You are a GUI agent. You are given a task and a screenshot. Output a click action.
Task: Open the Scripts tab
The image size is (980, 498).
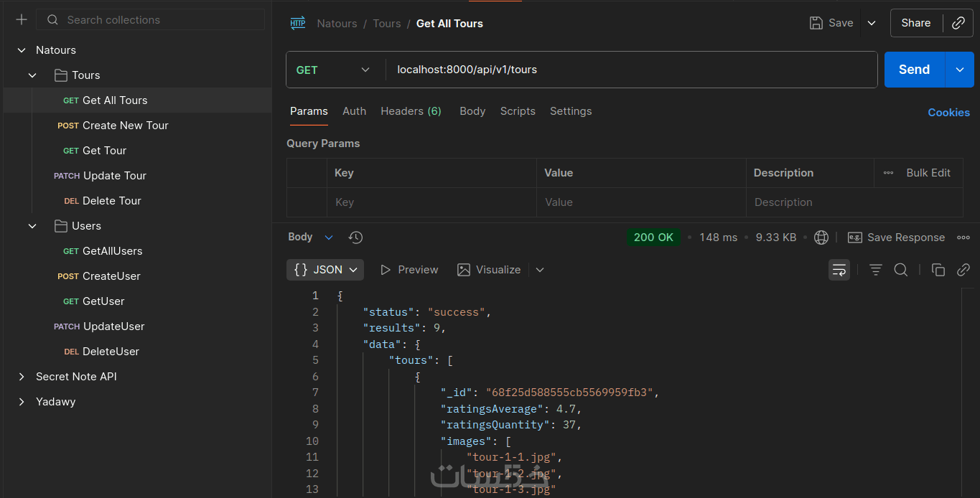pos(518,111)
